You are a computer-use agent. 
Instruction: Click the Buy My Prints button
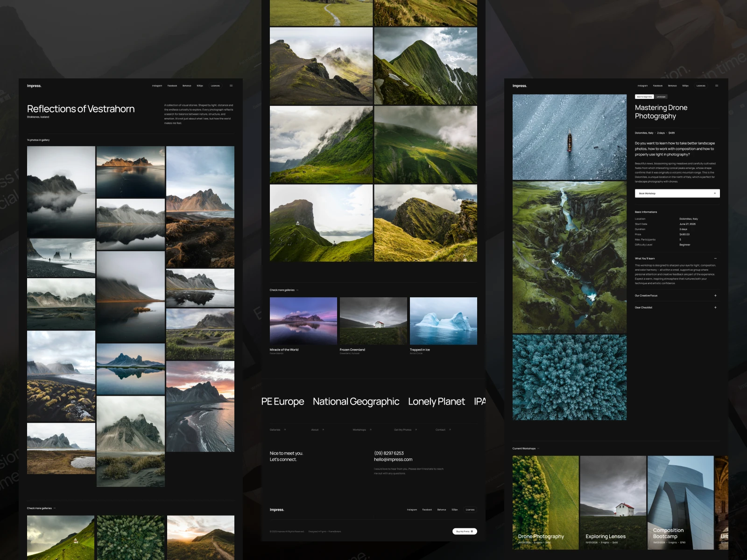tap(465, 532)
